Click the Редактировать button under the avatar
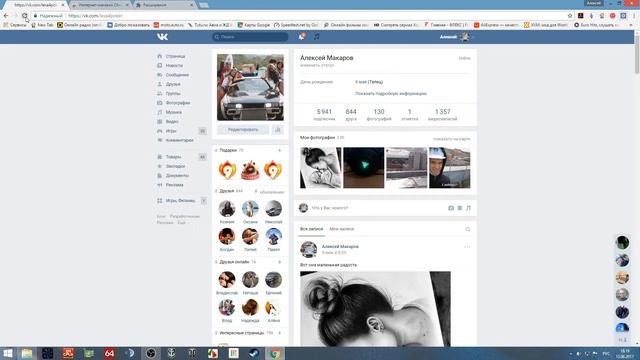Viewport: 640px width, 360px height. (x=243, y=130)
